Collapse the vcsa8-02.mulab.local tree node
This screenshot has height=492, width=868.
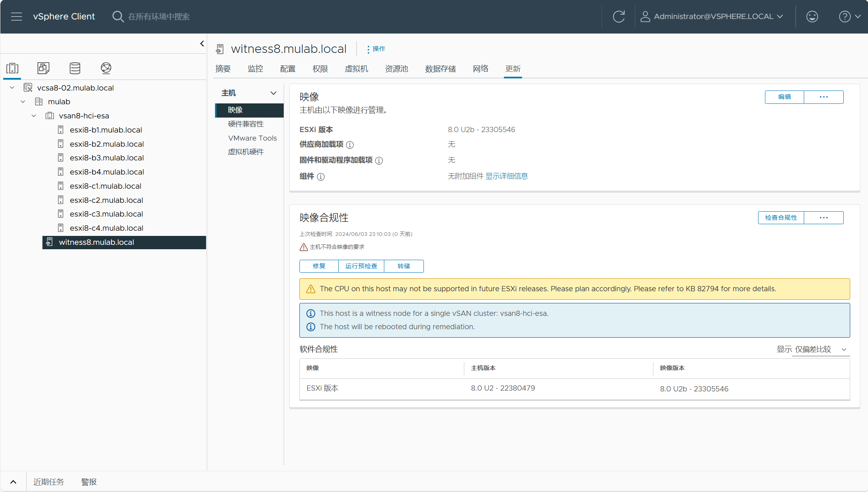tap(12, 88)
